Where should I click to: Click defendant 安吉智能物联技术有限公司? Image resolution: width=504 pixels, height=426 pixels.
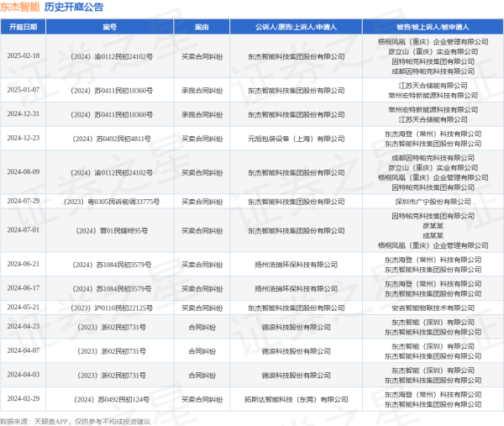pyautogui.click(x=433, y=308)
